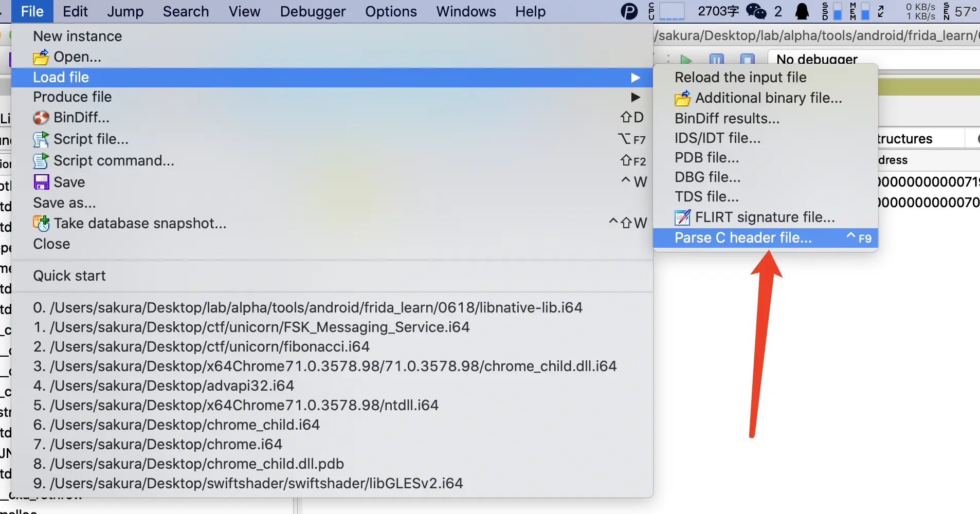The image size is (980, 514).
Task: Open recent file advapi32.i64
Action: tap(332, 386)
